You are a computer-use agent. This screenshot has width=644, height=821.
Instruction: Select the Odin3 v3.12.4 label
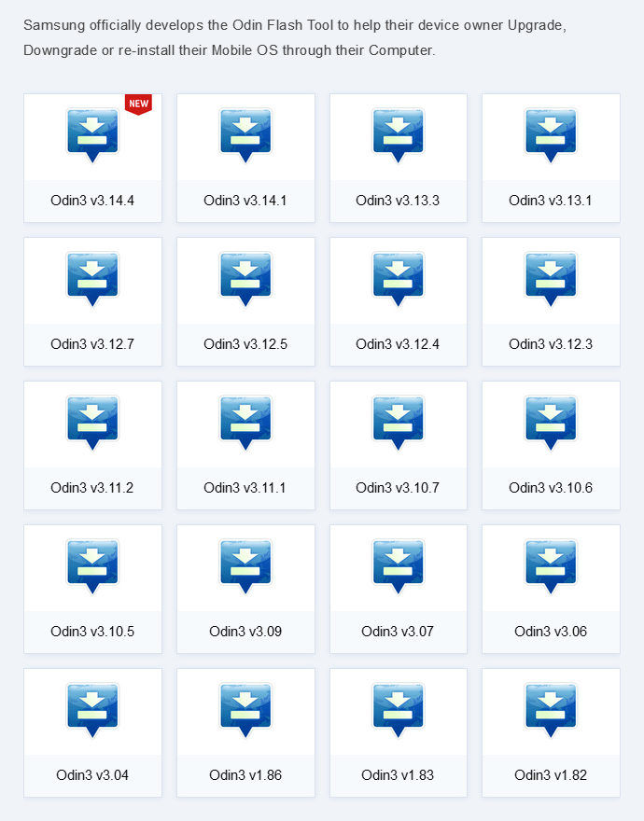tap(398, 344)
